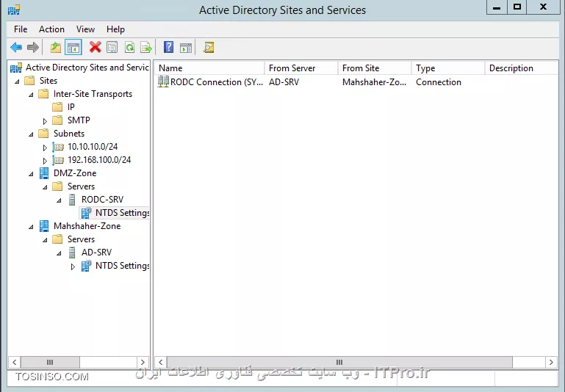Select the AD-SRV tree label
This screenshot has height=392, width=565.
click(96, 253)
